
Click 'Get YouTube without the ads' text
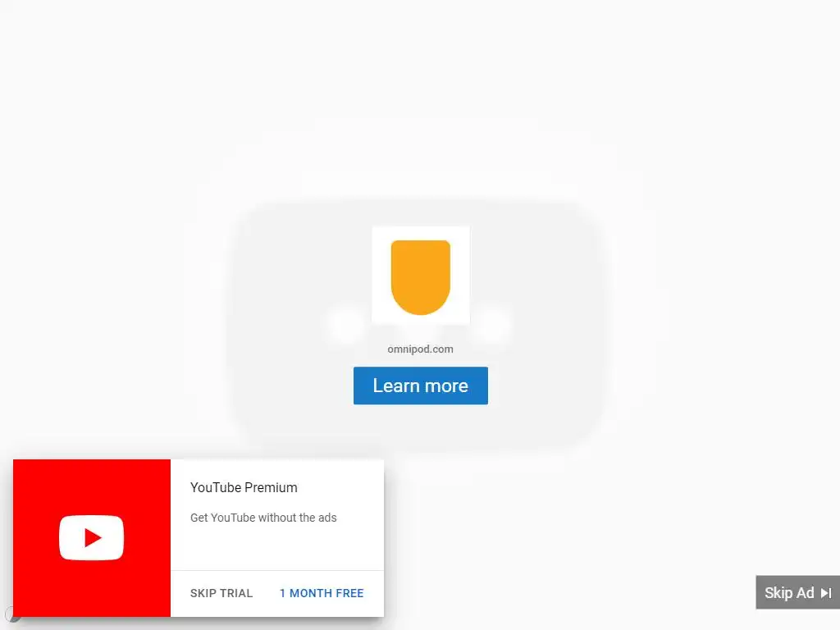tap(263, 518)
